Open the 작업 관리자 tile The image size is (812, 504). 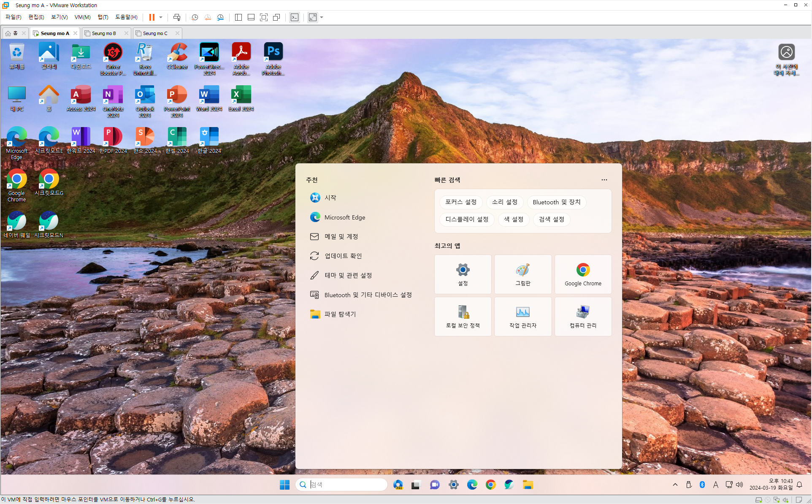pyautogui.click(x=523, y=317)
